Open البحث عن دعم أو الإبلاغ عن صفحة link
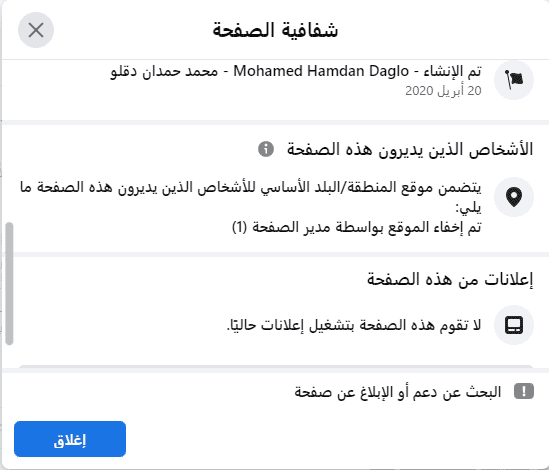Viewport: 549px width, 470px height. click(x=397, y=392)
